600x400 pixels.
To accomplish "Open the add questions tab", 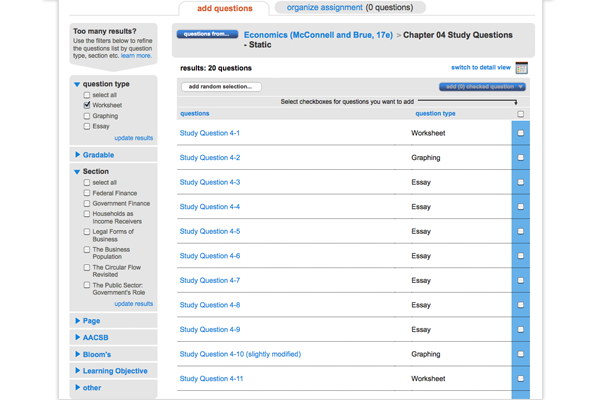I will (x=224, y=9).
